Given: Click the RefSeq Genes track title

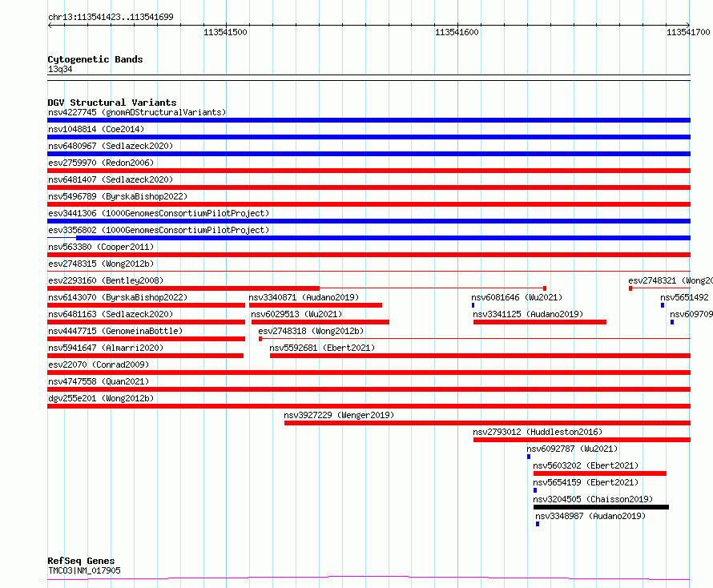Looking at the screenshot, I should coord(82,561).
